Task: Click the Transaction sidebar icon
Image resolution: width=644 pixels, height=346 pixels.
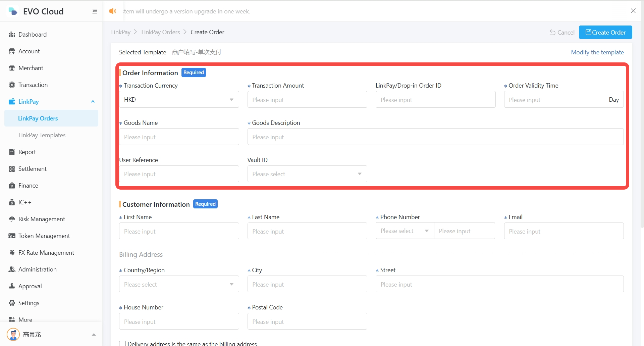Action: (12, 85)
